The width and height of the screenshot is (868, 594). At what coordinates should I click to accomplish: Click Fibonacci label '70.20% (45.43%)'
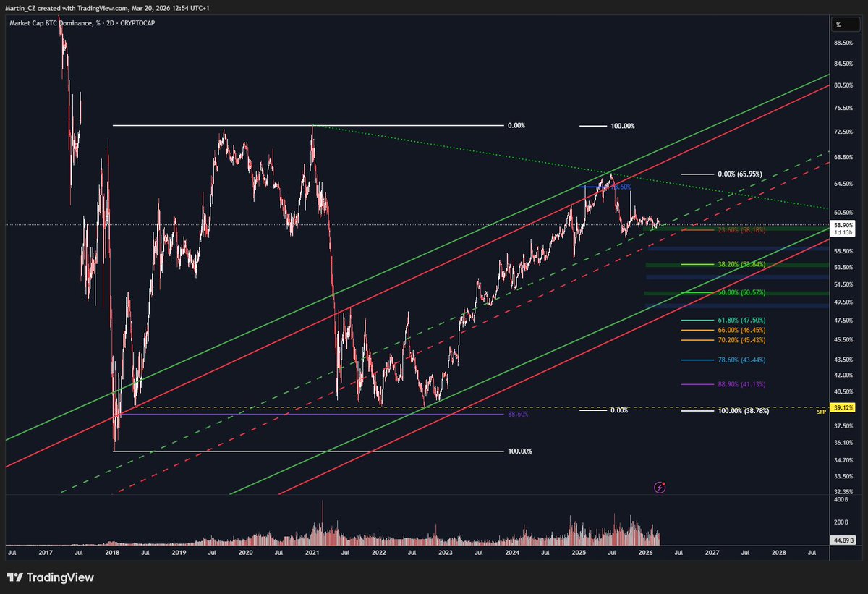741,339
